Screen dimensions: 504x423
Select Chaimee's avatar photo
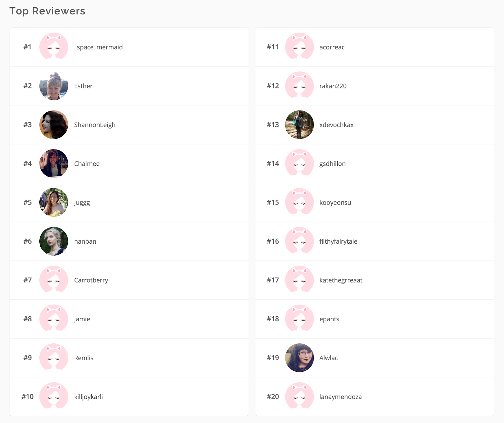54,164
